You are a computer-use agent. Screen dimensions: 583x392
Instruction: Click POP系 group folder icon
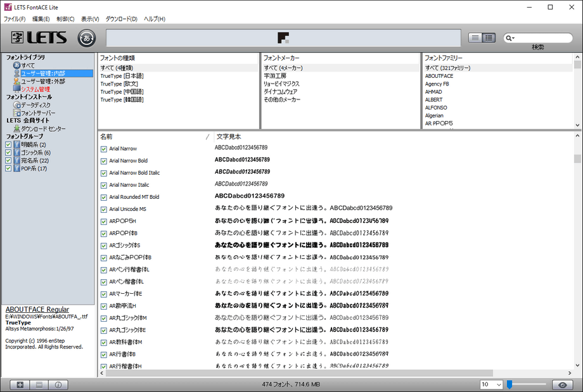pyautogui.click(x=16, y=168)
